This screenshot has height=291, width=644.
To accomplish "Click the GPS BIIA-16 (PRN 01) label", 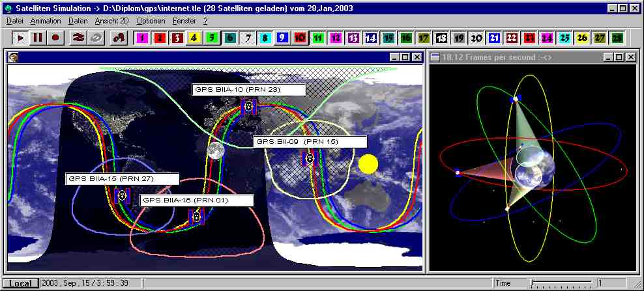I will (196, 201).
